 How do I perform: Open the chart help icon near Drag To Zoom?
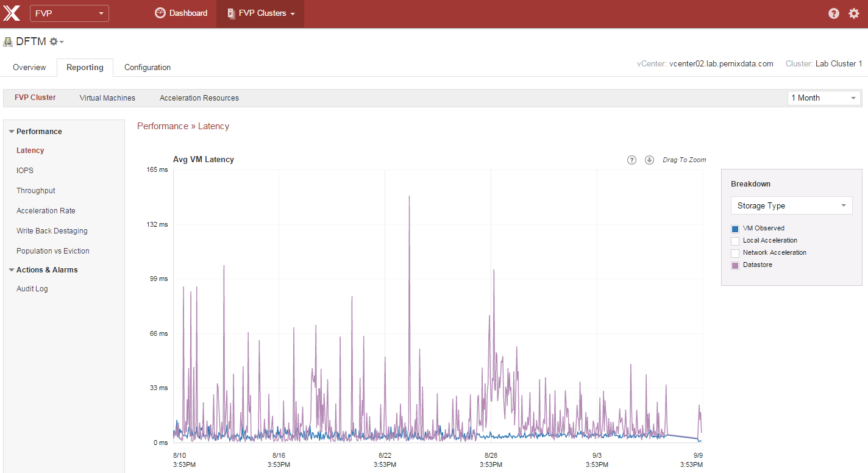(631, 160)
